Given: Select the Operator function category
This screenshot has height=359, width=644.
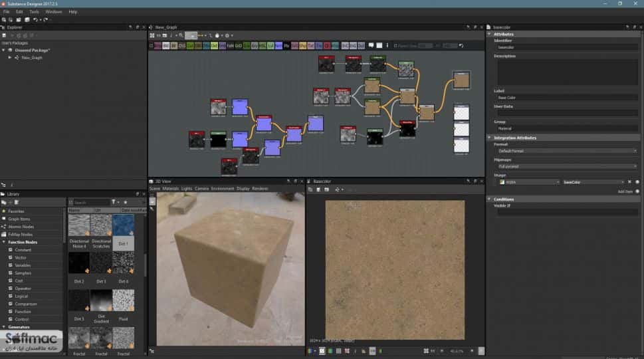Looking at the screenshot, I should (23, 289).
